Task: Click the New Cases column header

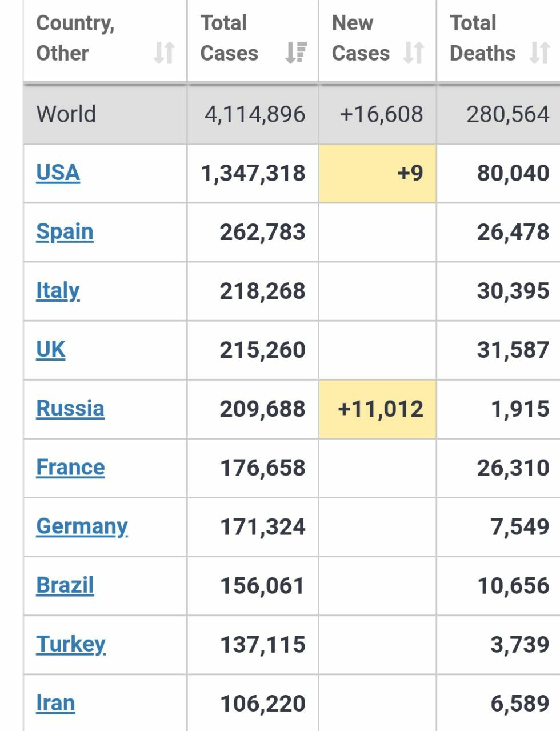Action: click(360, 38)
